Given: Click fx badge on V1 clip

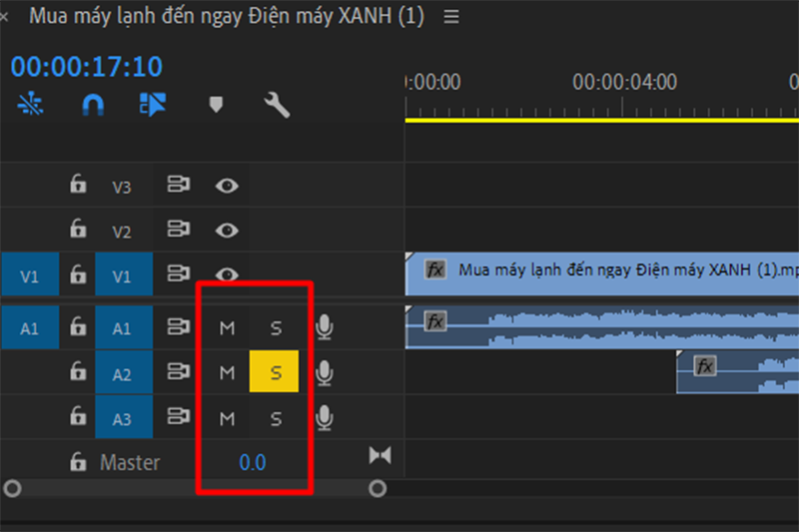Looking at the screenshot, I should click(435, 269).
